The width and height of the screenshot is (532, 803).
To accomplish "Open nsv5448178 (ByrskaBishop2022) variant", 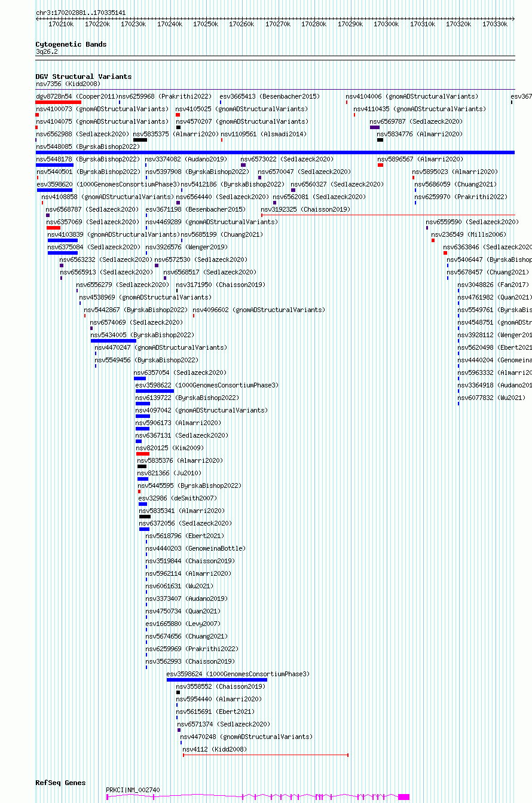I will [88, 159].
